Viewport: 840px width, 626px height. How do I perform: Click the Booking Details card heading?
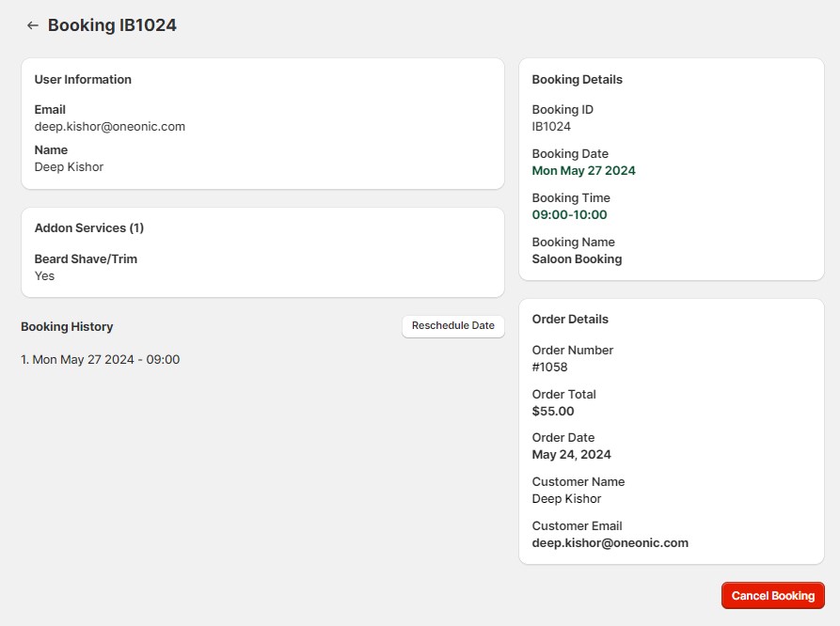(x=577, y=80)
